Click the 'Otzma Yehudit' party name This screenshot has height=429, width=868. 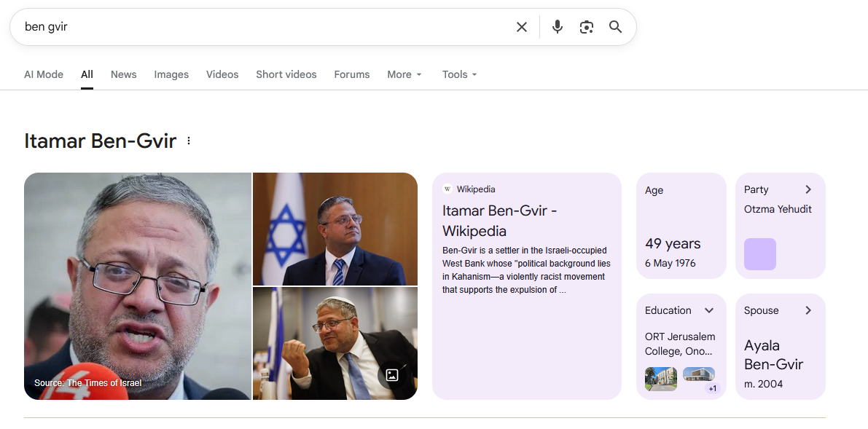tap(778, 209)
